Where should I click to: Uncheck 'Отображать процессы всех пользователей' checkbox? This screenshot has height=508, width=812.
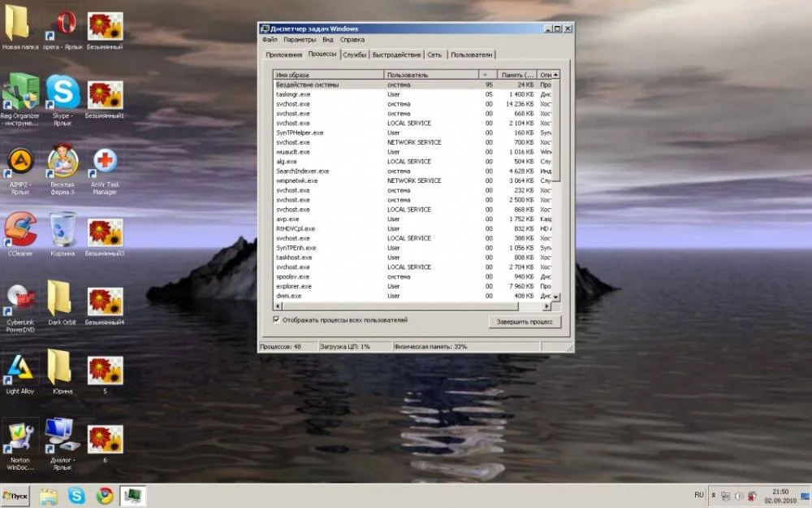(277, 320)
